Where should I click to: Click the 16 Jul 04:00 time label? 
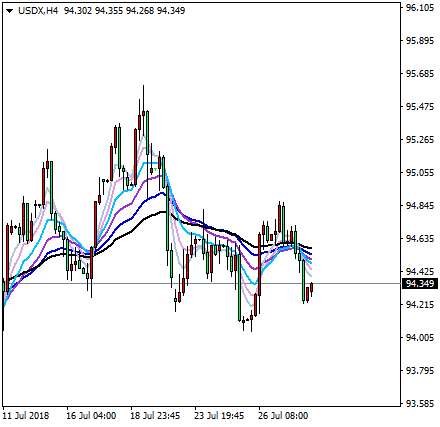tap(91, 416)
